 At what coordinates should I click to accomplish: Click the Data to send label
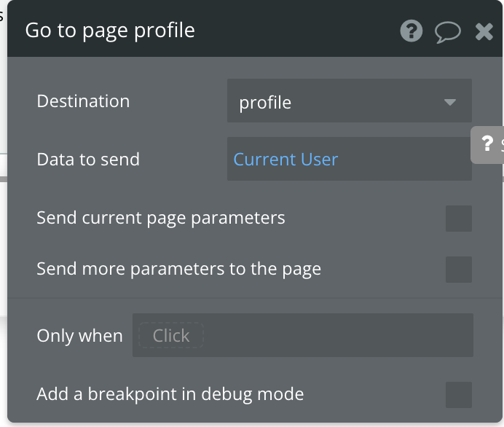88,160
